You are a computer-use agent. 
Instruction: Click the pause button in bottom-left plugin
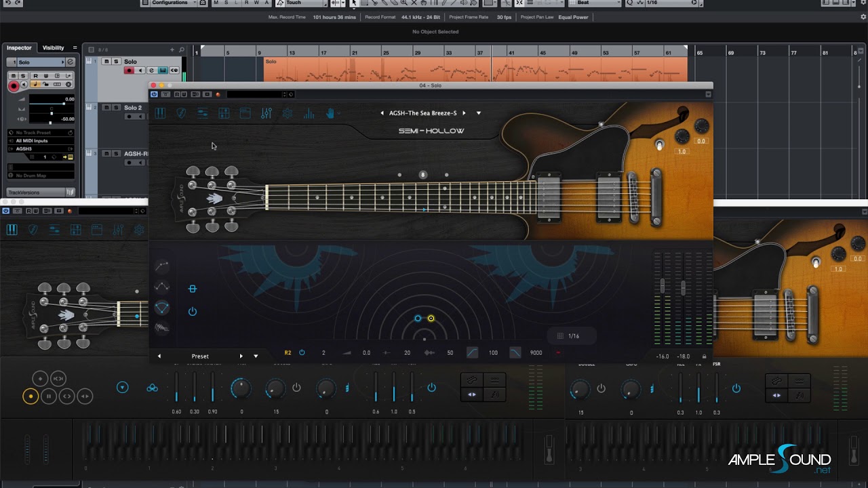(48, 396)
